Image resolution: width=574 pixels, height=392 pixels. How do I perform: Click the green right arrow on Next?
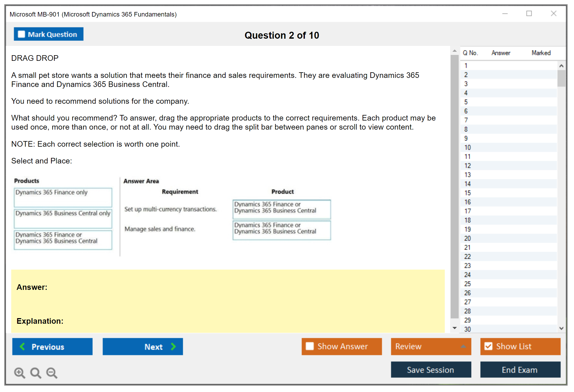coord(174,346)
